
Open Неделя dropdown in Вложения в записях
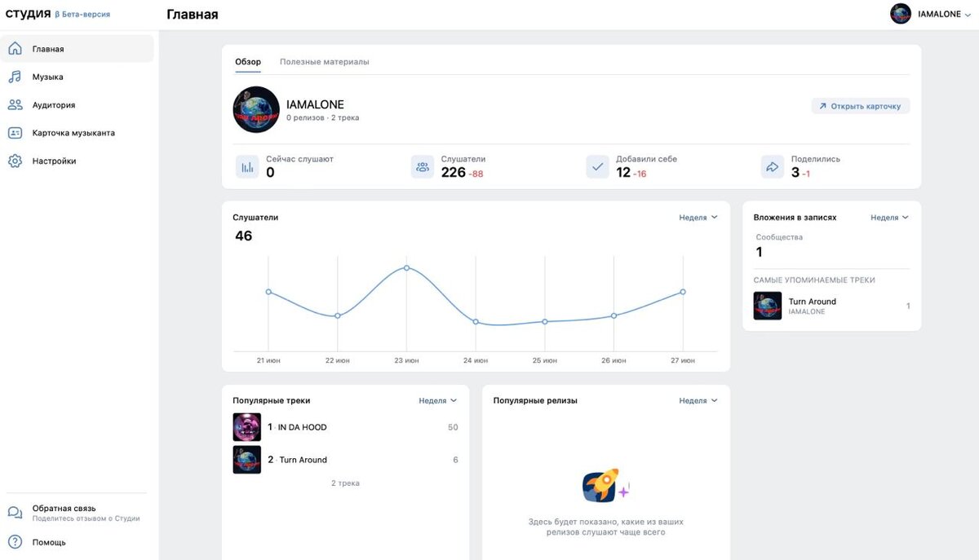(x=889, y=218)
